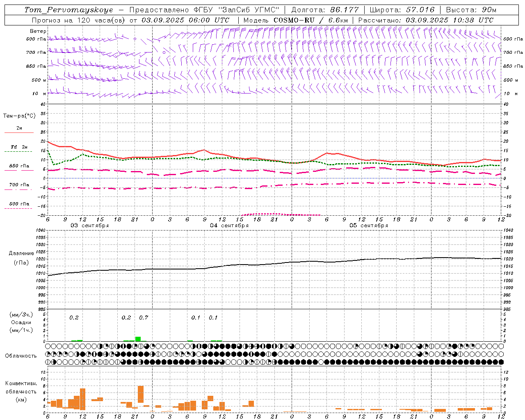Click the station title Tom_Pervomayskoye
The height and width of the screenshot is (420, 525).
point(68,10)
